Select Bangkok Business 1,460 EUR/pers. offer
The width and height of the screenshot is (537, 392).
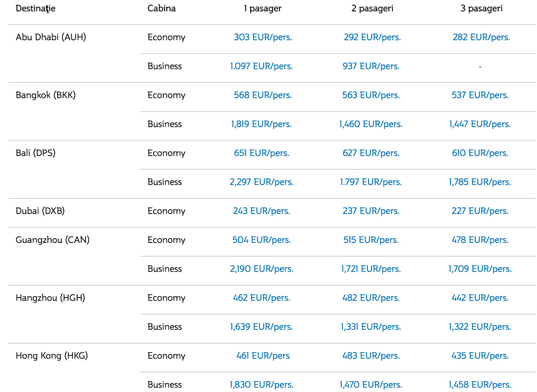point(371,124)
